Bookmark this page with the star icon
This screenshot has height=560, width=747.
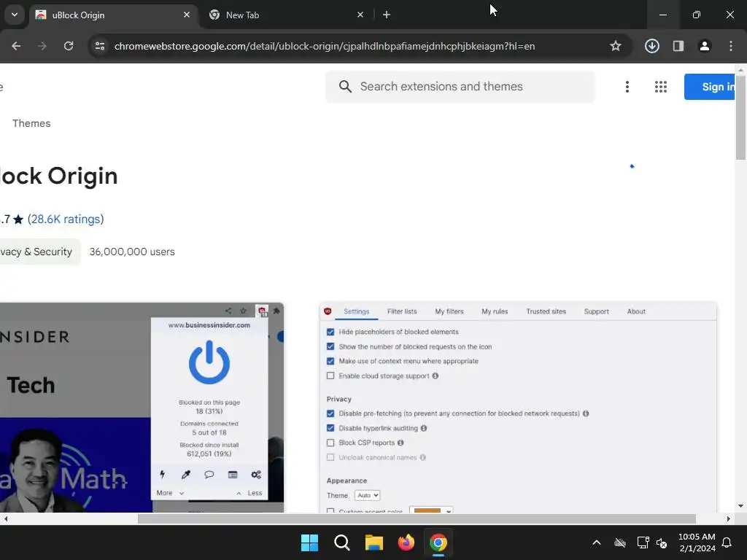pos(616,46)
